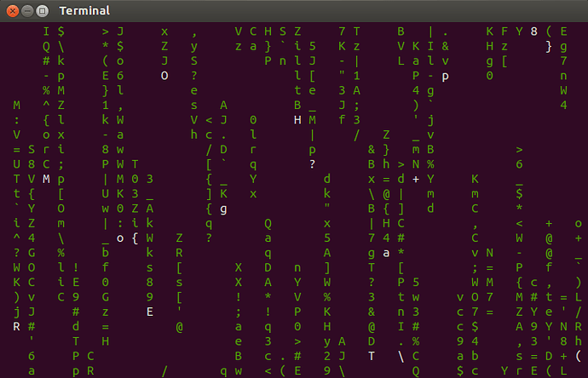Viewport: 588px width, 378px height.
Task: Select the white question mark character
Action: pyautogui.click(x=313, y=164)
